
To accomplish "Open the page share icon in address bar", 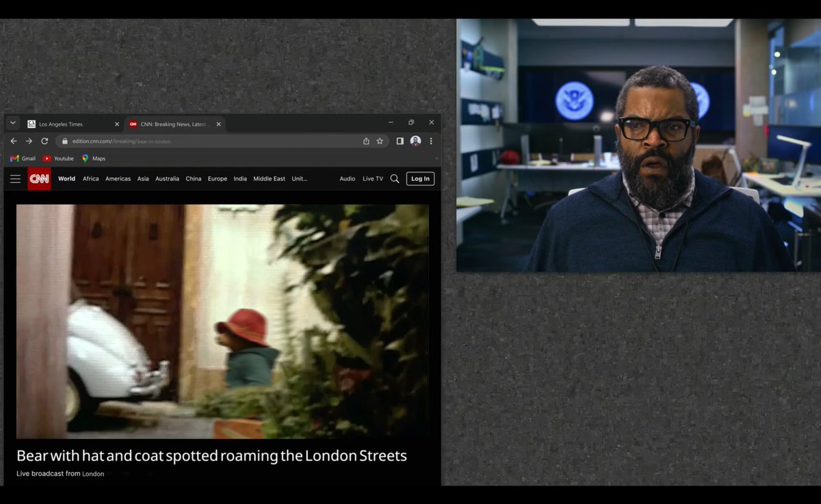I will (x=366, y=141).
